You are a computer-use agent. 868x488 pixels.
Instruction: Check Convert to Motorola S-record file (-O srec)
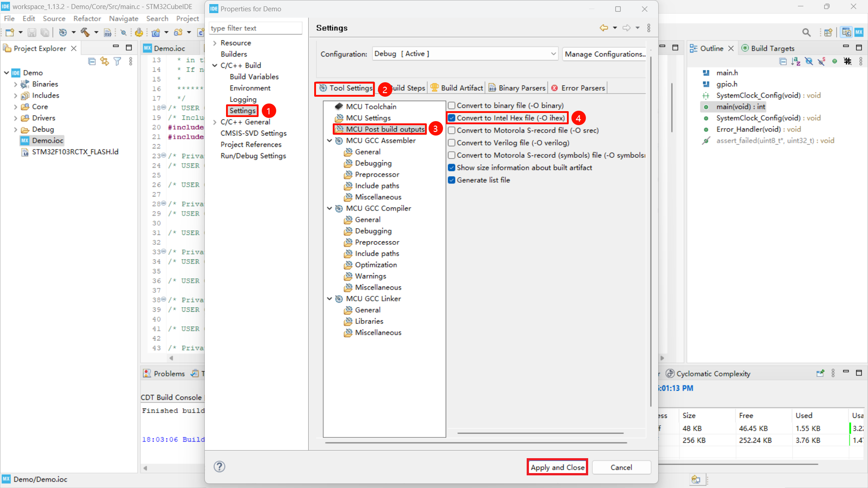coord(452,130)
